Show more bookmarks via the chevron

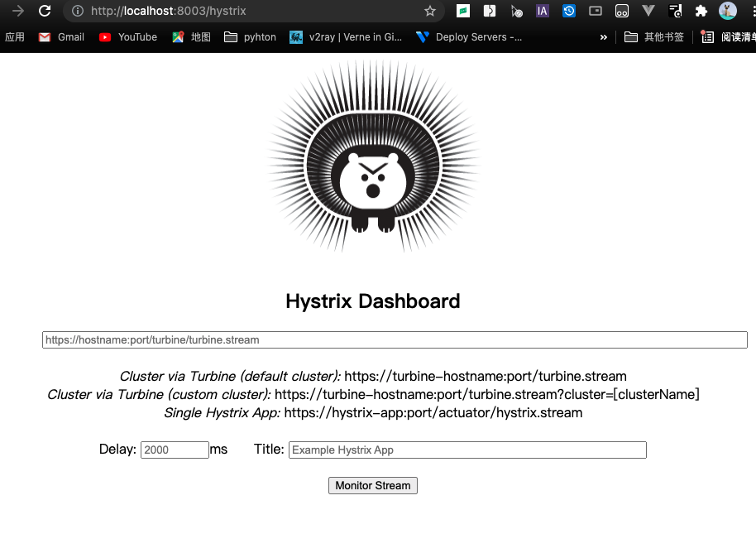603,37
